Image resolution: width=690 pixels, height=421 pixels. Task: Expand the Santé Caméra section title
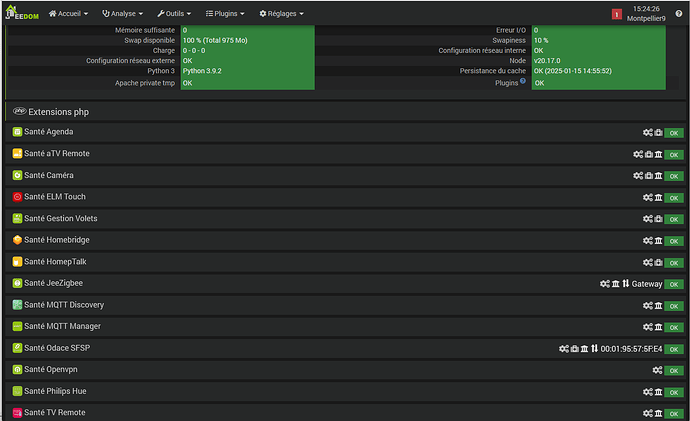48,175
